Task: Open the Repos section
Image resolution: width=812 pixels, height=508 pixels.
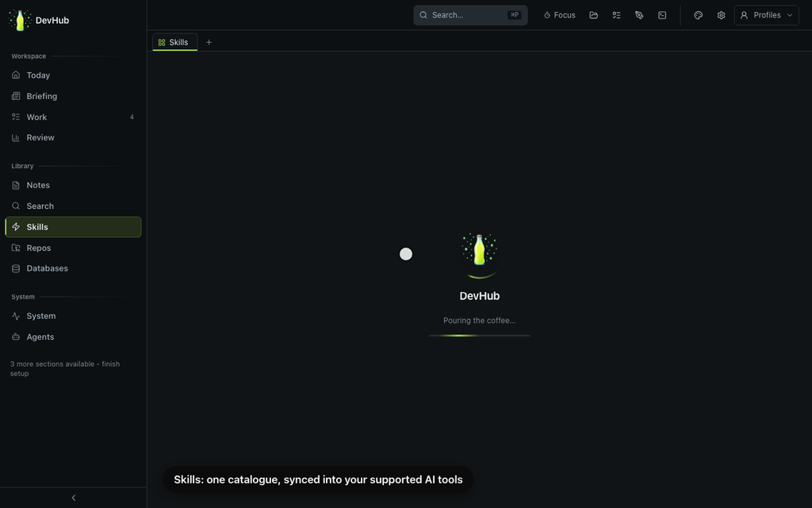Action: coord(73,248)
